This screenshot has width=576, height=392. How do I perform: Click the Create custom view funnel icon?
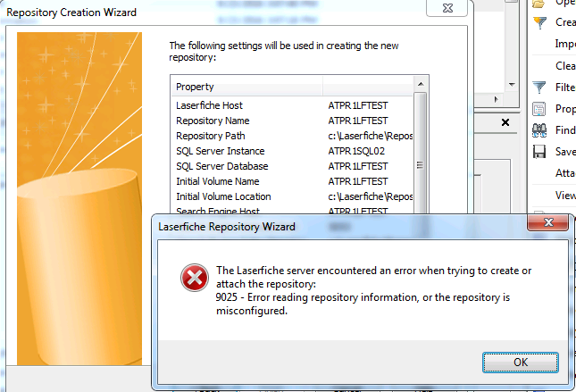coord(539,22)
